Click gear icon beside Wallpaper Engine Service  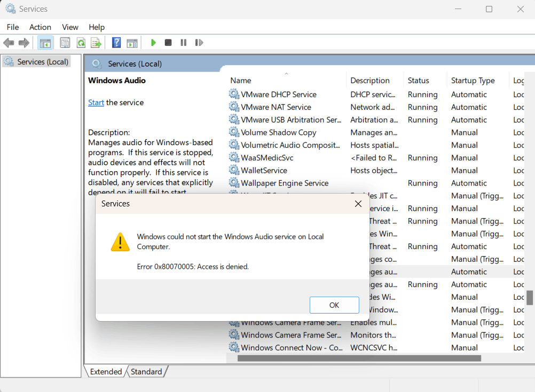click(234, 182)
